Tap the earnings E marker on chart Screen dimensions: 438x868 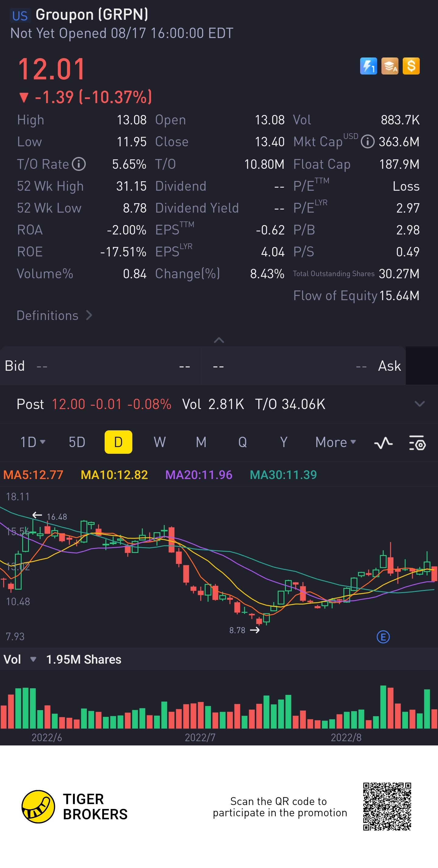383,637
